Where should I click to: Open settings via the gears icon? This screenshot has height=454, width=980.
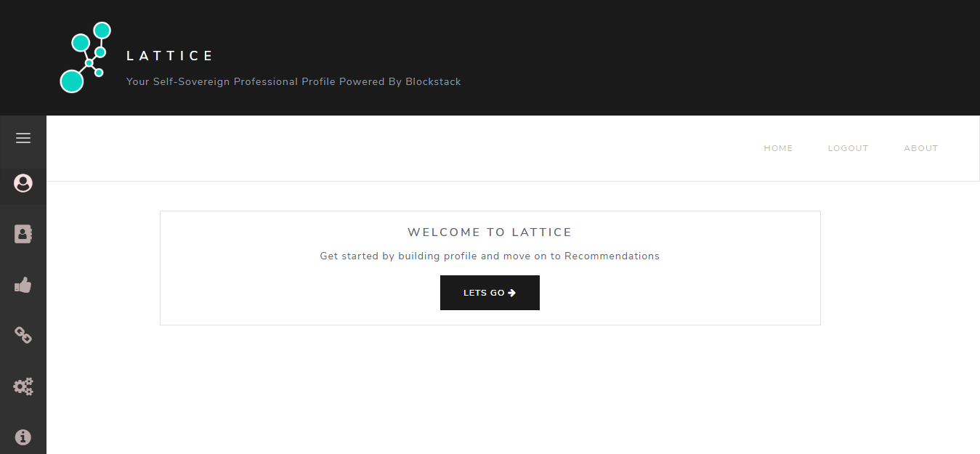pyautogui.click(x=23, y=386)
